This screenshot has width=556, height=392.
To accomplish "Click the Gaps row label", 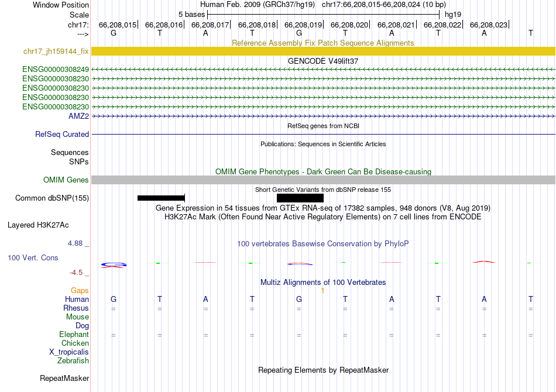I will [80, 291].
